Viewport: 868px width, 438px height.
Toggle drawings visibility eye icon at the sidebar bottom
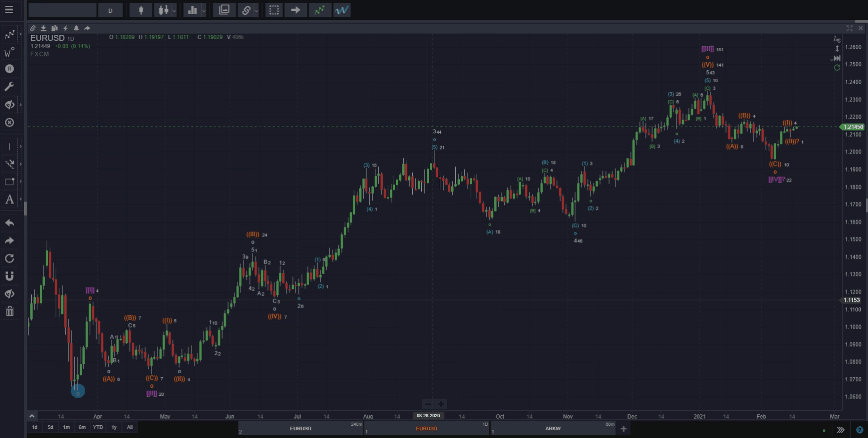pos(10,294)
